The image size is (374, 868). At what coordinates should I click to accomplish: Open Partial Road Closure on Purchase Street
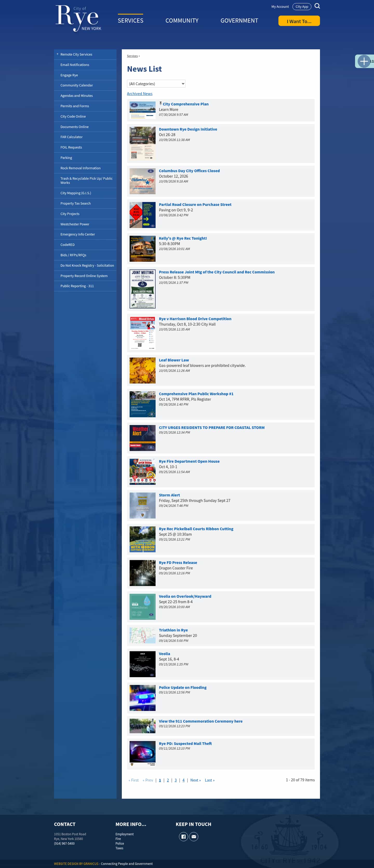pos(195,205)
